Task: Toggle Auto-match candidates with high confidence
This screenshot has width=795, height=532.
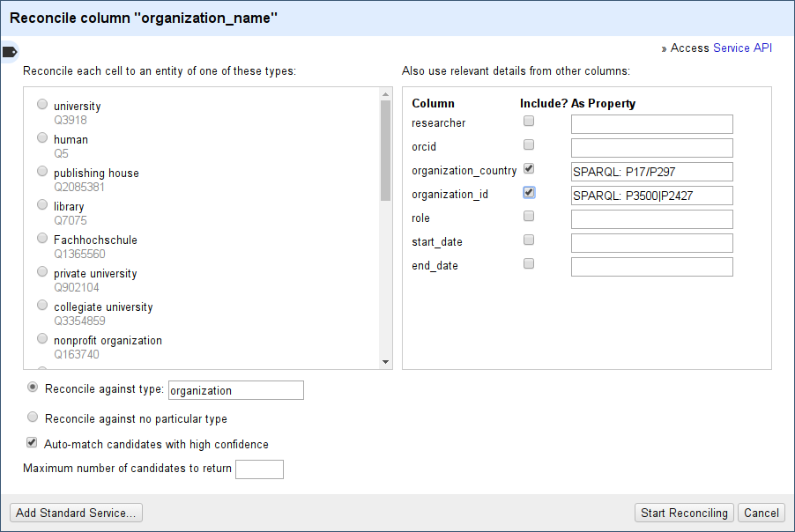Action: click(x=32, y=443)
